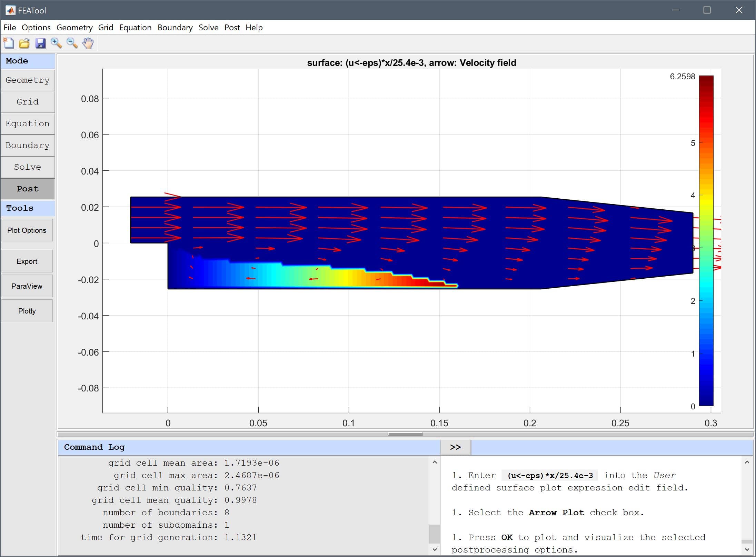
Task: Activate the Pan hand tool
Action: coord(88,43)
